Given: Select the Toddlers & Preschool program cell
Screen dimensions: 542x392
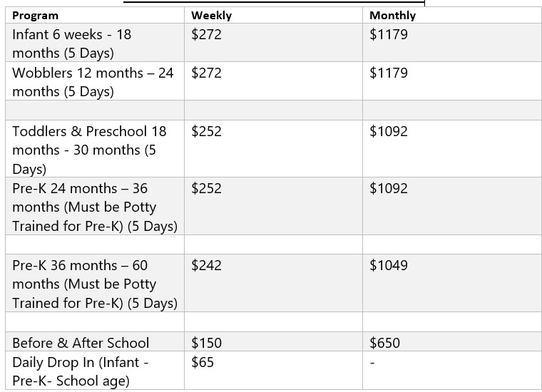Looking at the screenshot, I should (x=95, y=149).
